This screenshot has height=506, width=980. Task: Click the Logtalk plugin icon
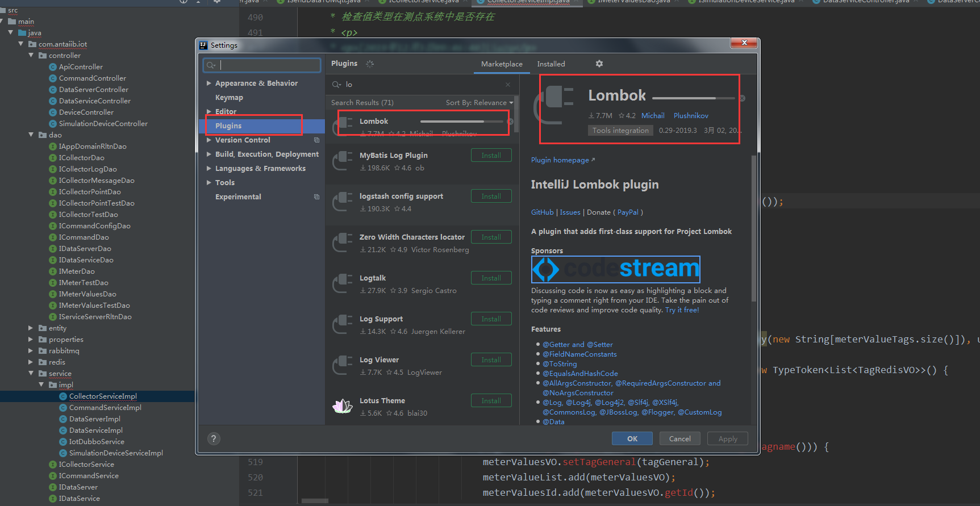point(343,283)
